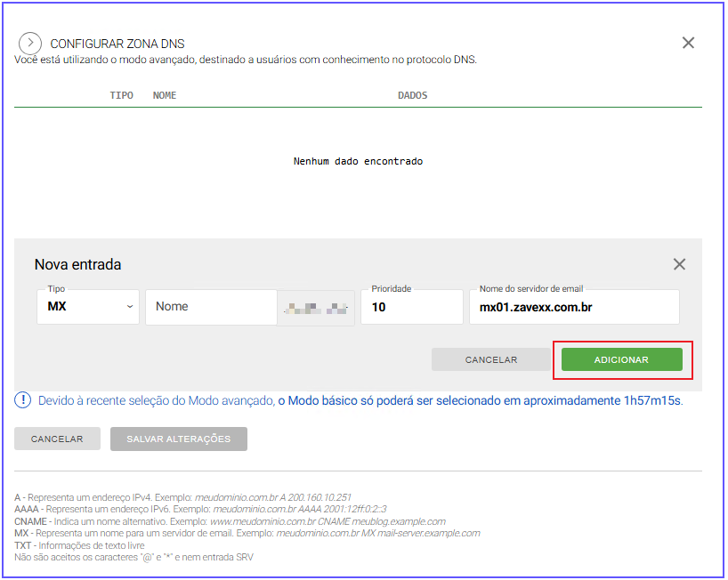Open the Tipo dropdown showing MX
728x580 pixels.
click(88, 306)
